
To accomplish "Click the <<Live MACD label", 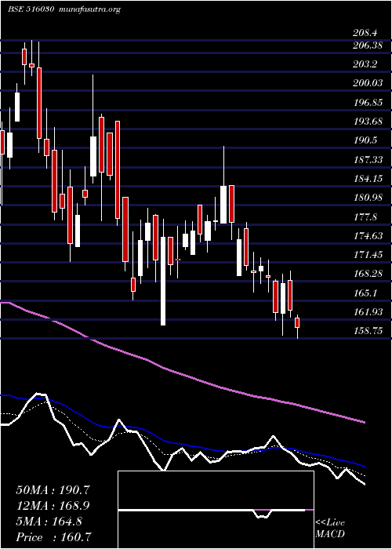I will coord(330,529).
